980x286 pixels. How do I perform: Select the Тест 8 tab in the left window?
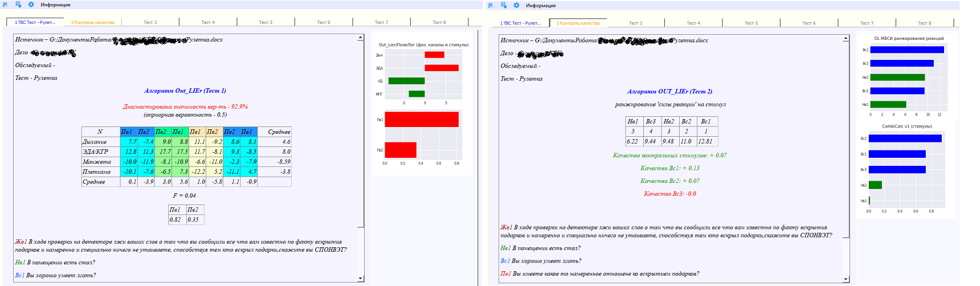click(439, 22)
